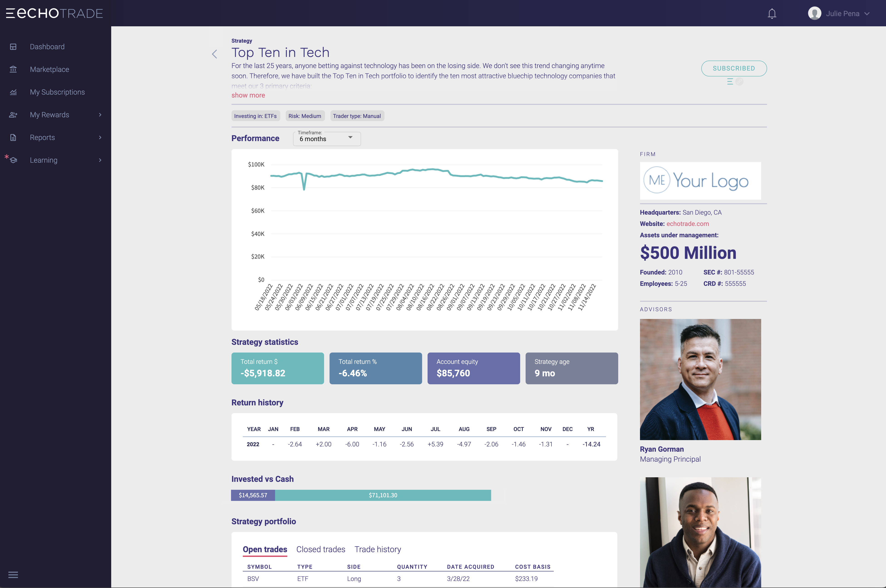Switch to the Trade history tab
This screenshot has height=588, width=886.
coord(378,549)
